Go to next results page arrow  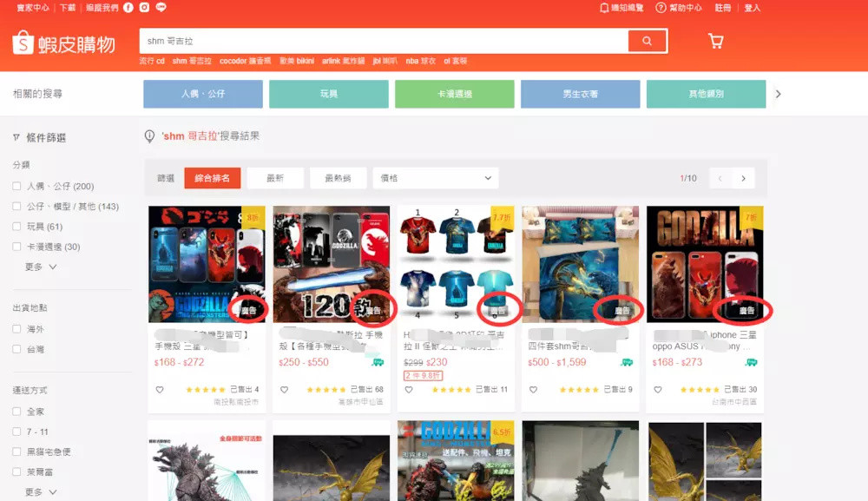point(744,178)
